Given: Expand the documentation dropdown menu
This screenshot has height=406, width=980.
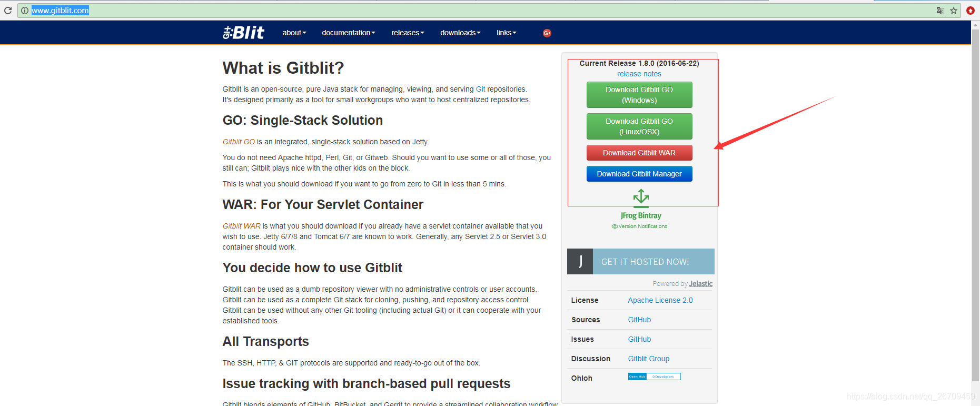Looking at the screenshot, I should [349, 33].
